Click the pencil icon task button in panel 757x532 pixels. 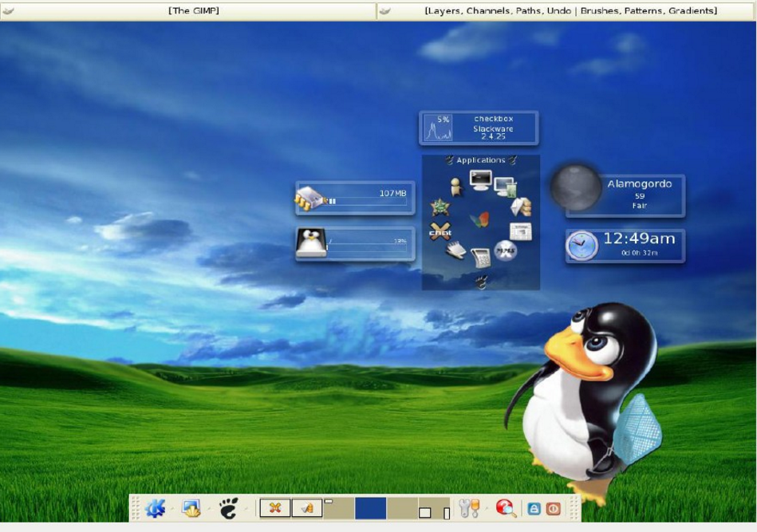pyautogui.click(x=307, y=508)
